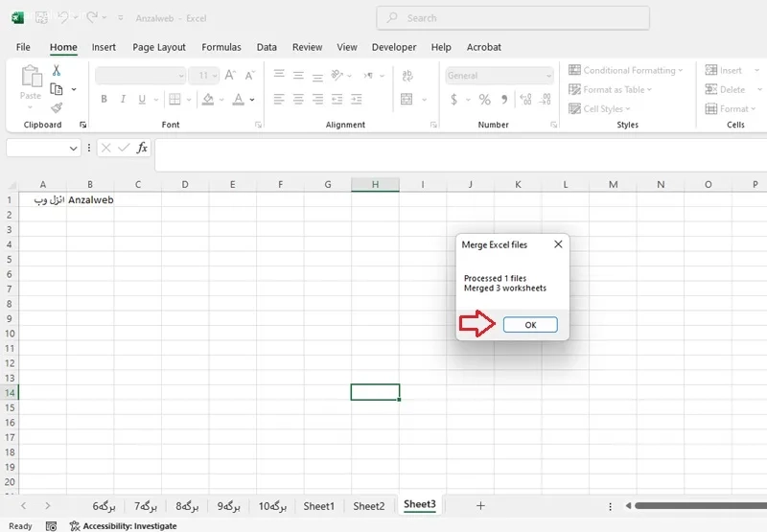Switch to the Sheet1 worksheet tab

(x=319, y=506)
